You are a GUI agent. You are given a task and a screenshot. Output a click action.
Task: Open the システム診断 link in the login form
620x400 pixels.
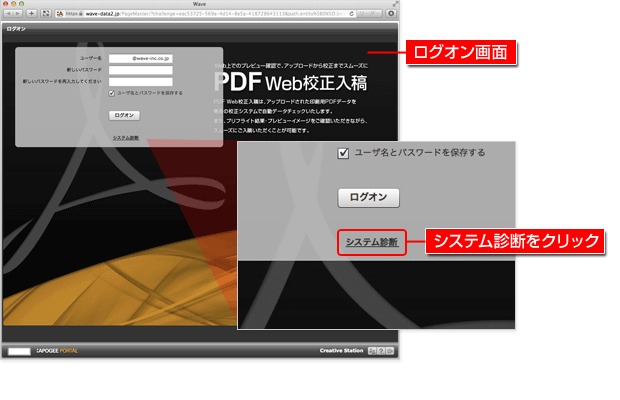click(125, 137)
